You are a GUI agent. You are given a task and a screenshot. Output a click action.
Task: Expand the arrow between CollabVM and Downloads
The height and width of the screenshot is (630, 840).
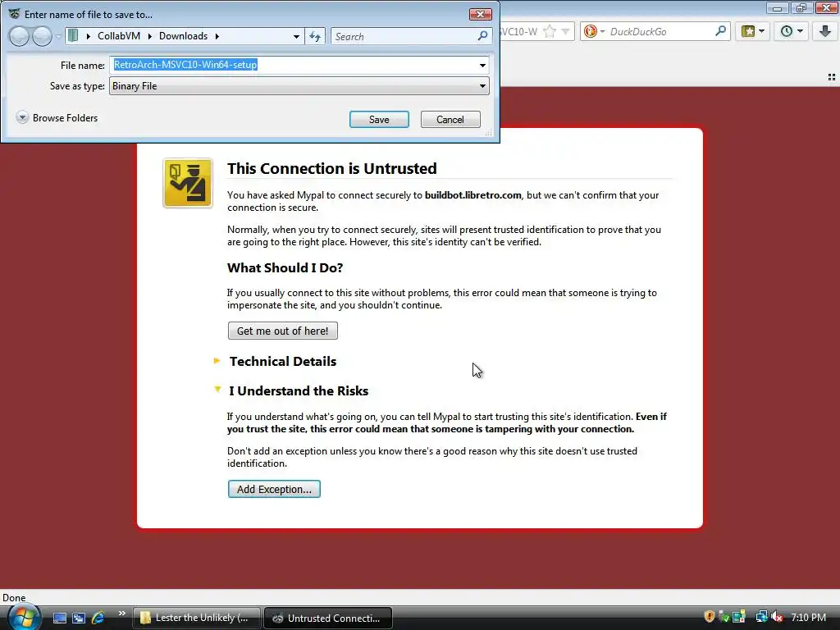click(x=149, y=36)
